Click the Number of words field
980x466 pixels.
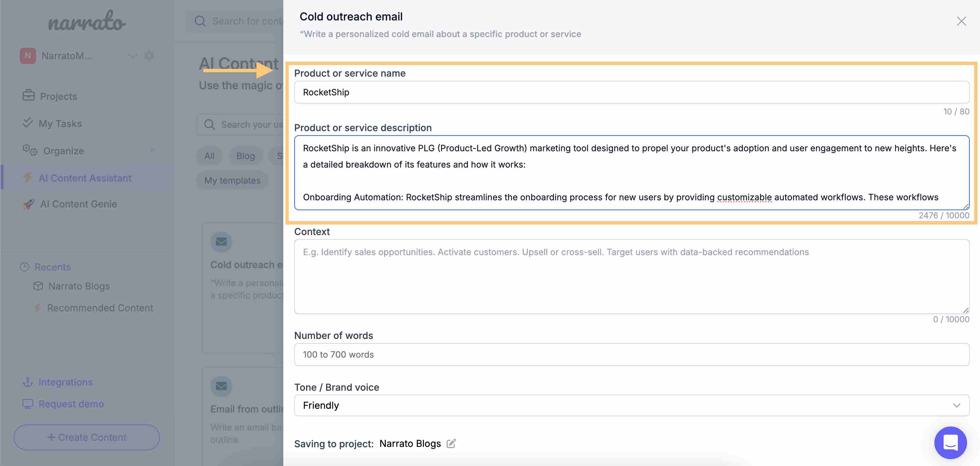point(632,355)
